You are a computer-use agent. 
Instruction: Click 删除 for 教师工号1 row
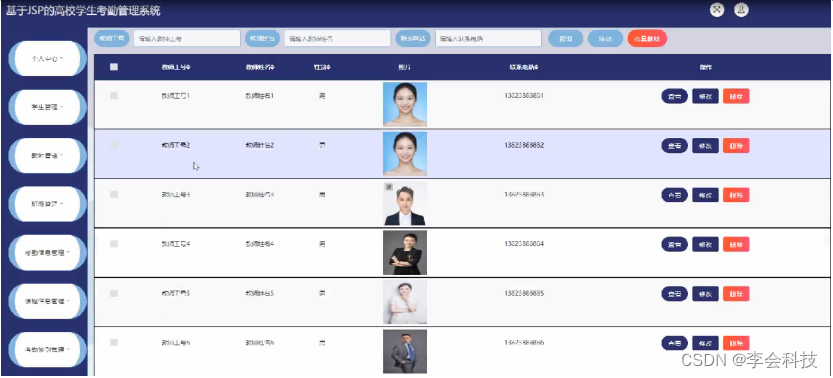[736, 96]
